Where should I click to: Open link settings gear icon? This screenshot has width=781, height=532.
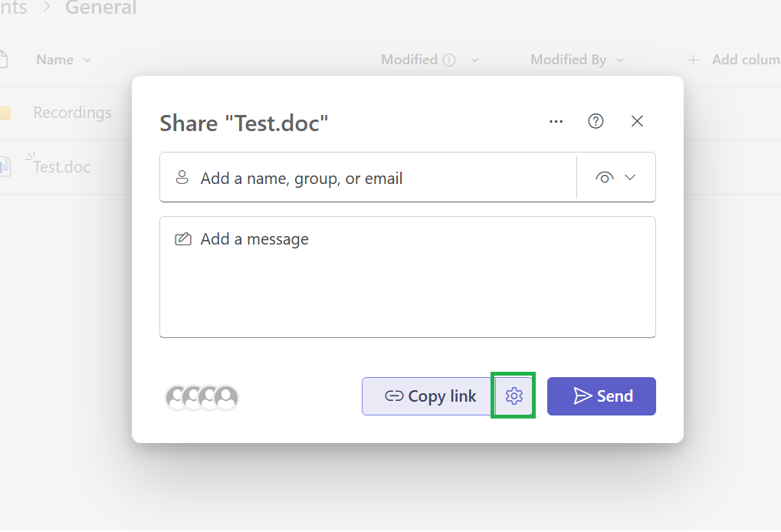(x=514, y=396)
